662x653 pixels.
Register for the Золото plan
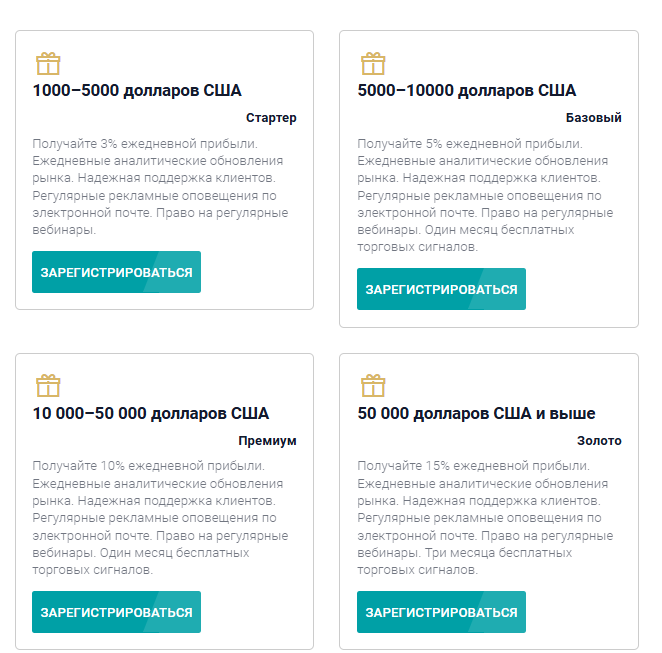point(442,612)
